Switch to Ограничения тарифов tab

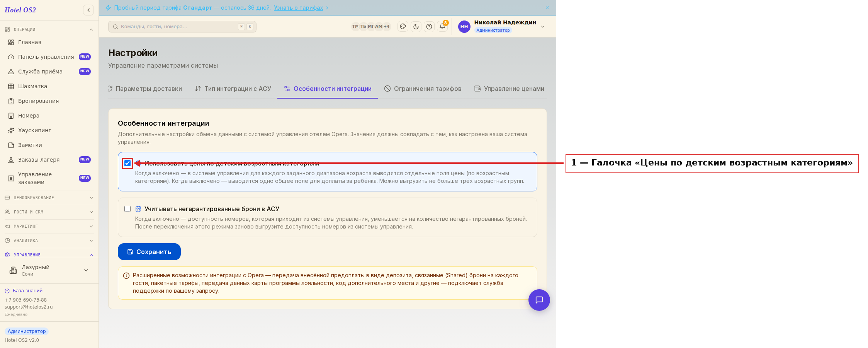[423, 89]
